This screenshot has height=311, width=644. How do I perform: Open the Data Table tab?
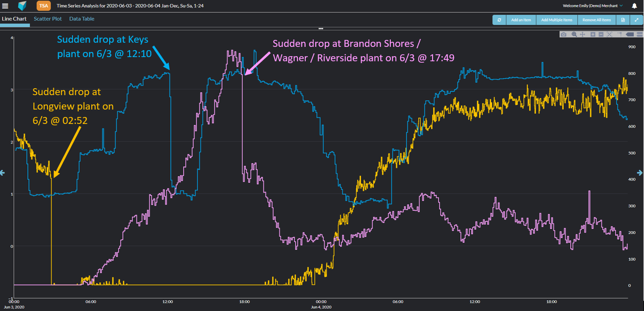point(82,19)
